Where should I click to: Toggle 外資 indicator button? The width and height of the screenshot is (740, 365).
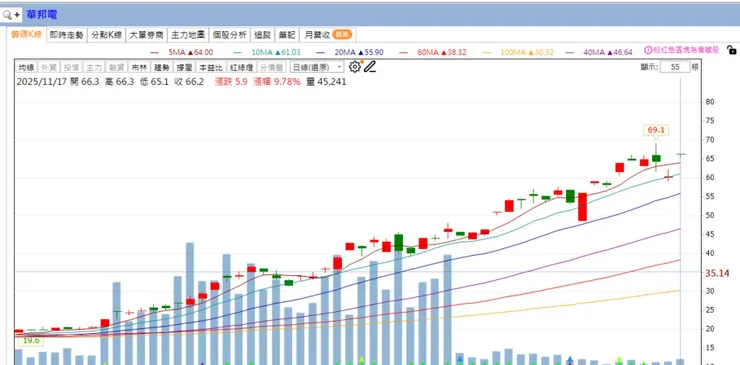click(50, 68)
